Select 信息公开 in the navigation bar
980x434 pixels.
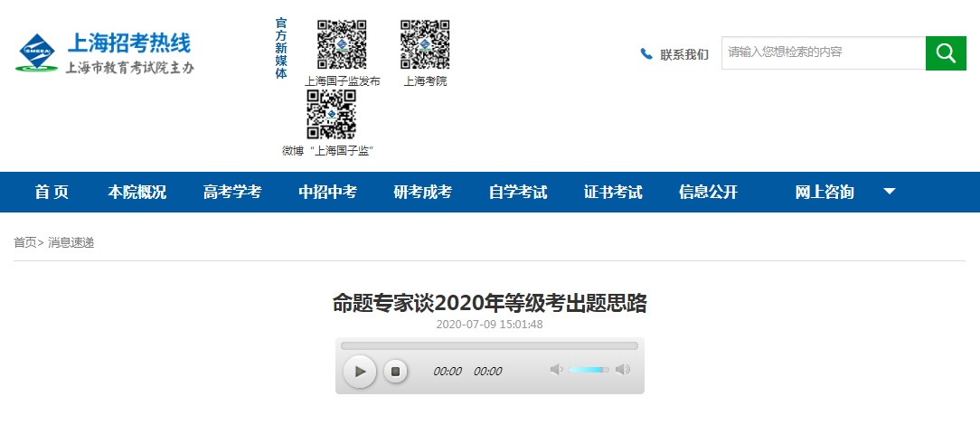tap(708, 192)
